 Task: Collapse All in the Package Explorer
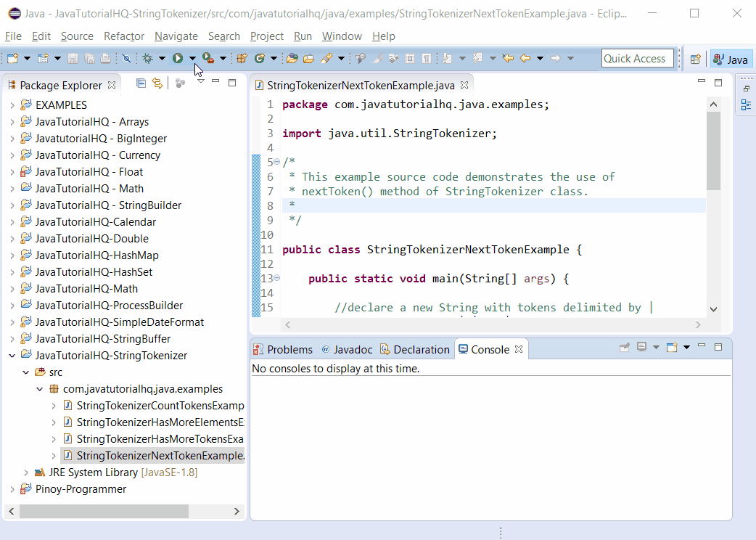point(141,83)
